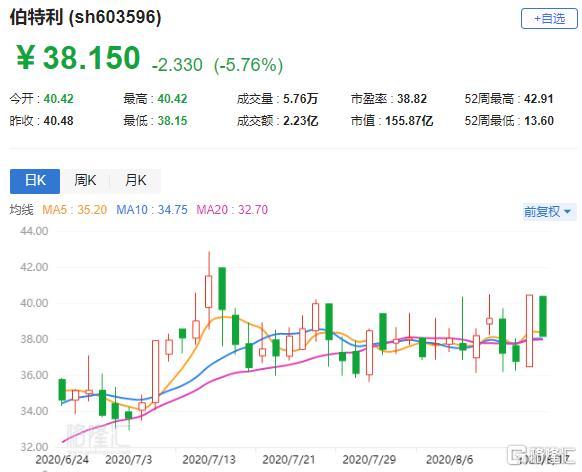The image size is (582, 472).
Task: Click the 今开 value 40.42
Action: pos(59,99)
